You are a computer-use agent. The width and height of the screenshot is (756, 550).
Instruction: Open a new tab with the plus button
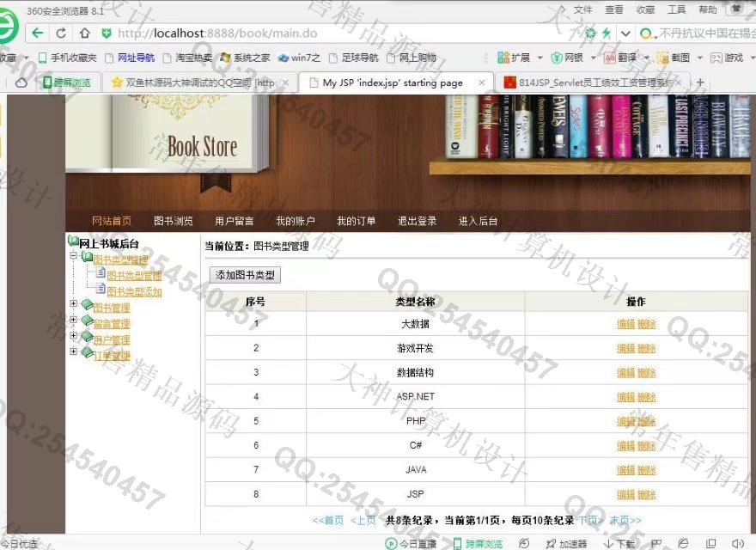pyautogui.click(x=700, y=82)
